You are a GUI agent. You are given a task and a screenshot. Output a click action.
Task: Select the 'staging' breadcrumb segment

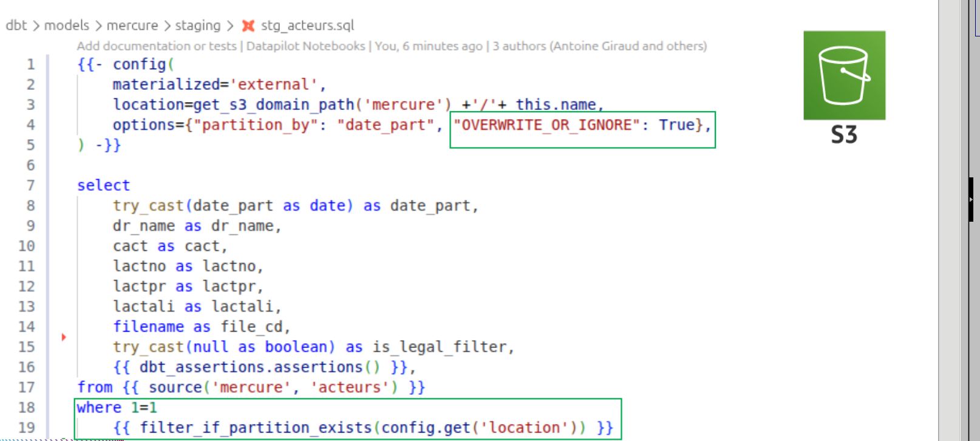198,26
